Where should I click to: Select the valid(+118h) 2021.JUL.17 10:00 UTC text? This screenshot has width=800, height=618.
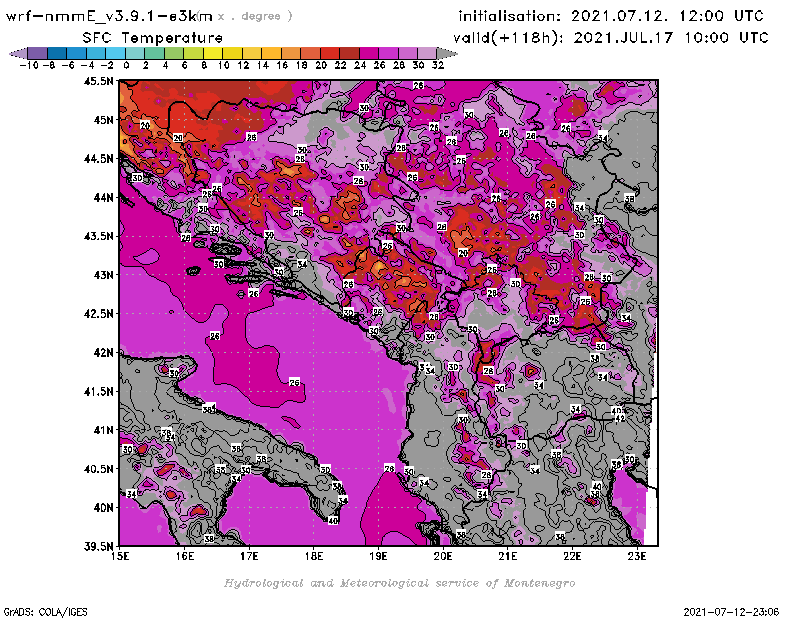611,38
